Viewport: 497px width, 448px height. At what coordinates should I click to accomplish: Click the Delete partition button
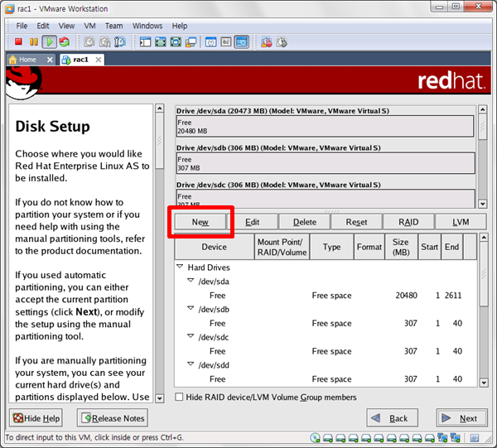(x=305, y=222)
